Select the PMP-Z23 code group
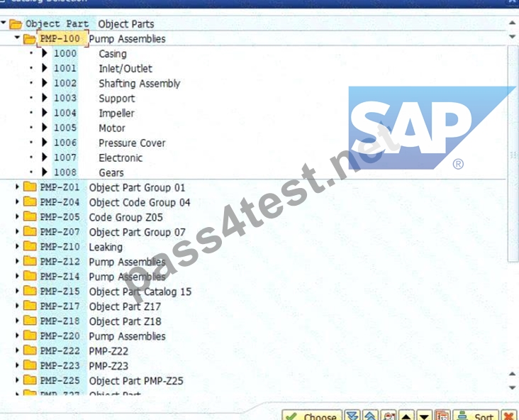 point(60,365)
